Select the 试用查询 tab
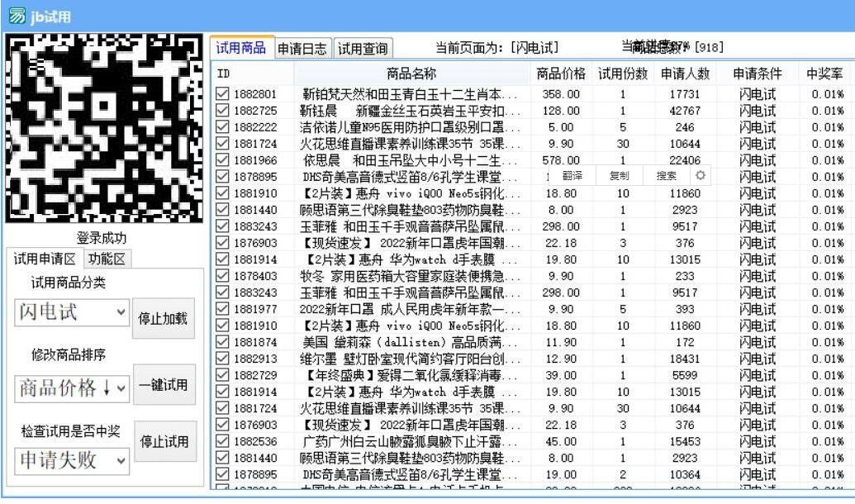The image size is (855, 504). [x=363, y=49]
